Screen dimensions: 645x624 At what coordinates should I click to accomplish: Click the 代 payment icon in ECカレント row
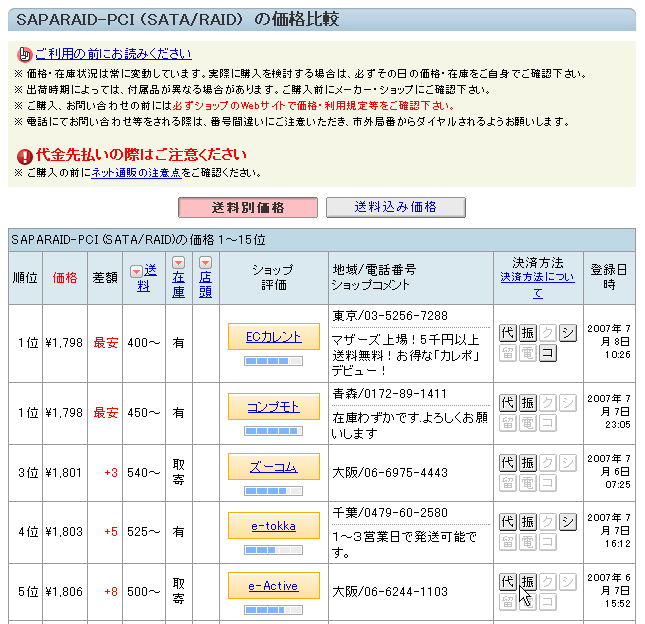pyautogui.click(x=508, y=333)
